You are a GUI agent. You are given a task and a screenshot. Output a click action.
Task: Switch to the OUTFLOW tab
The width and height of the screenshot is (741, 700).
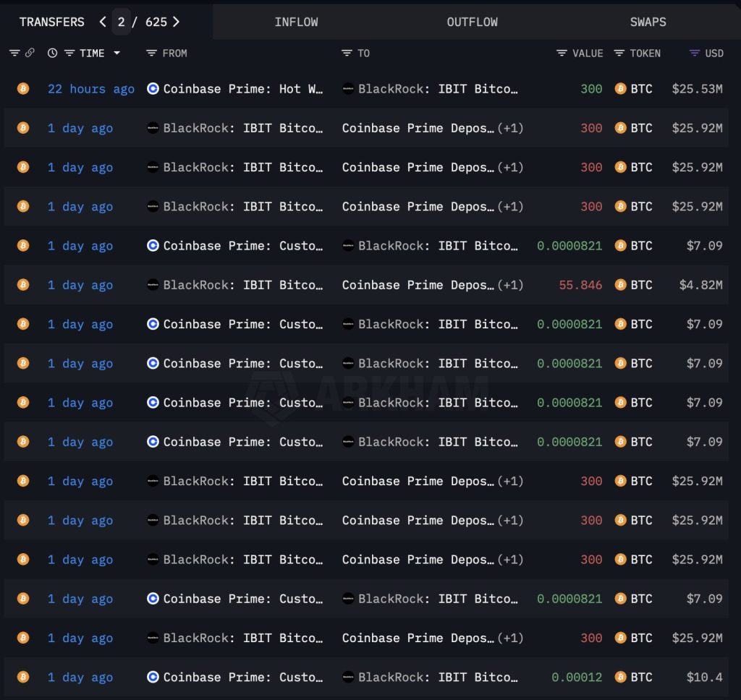(472, 22)
